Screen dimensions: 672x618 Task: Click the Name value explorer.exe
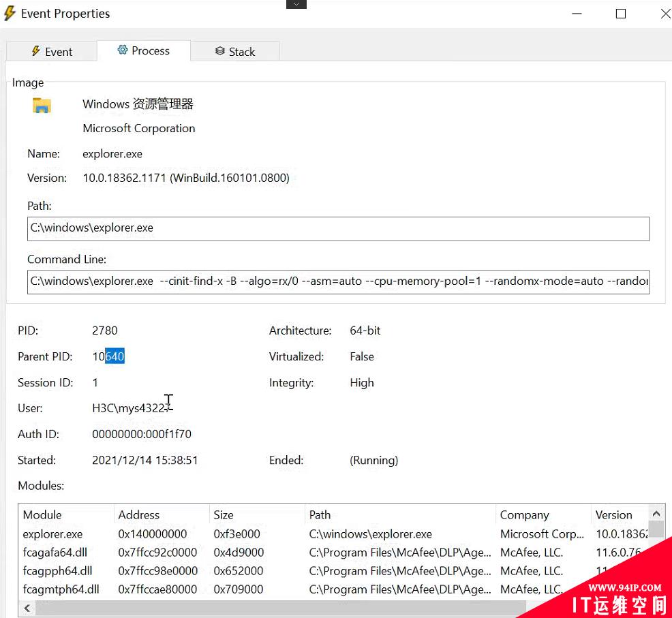pos(112,154)
